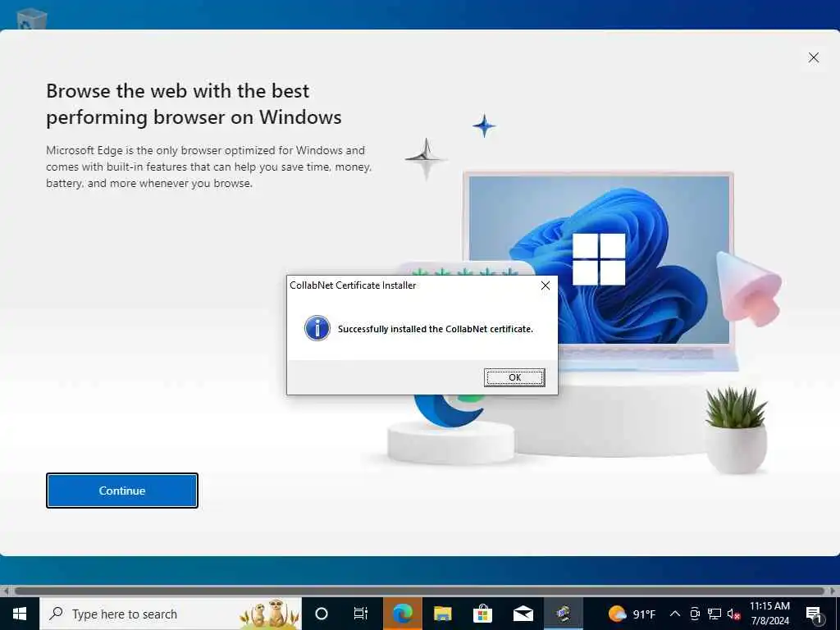The width and height of the screenshot is (840, 630).
Task: Open Microsoft Store from the taskbar
Action: 482,614
